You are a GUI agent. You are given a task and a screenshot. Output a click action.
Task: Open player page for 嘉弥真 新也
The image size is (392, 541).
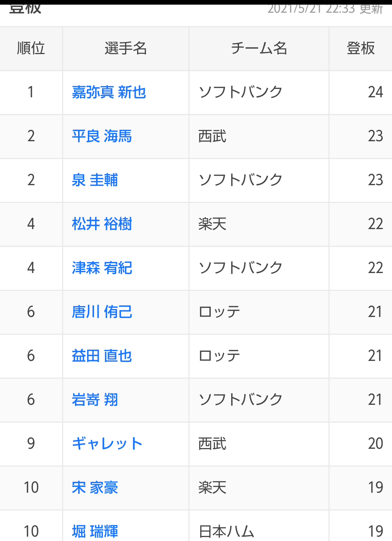[x=109, y=92]
